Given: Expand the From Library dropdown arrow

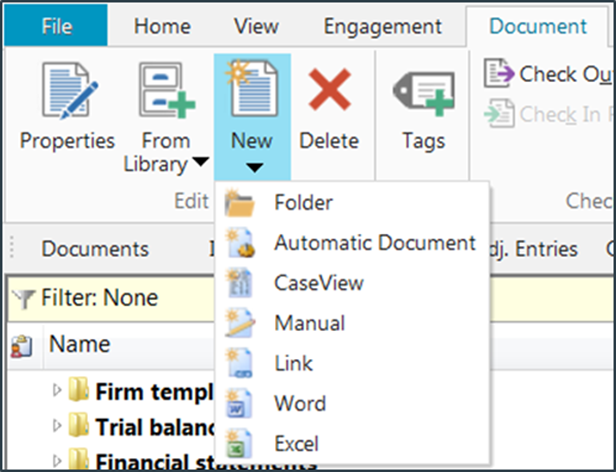Looking at the screenshot, I should pyautogui.click(x=201, y=162).
